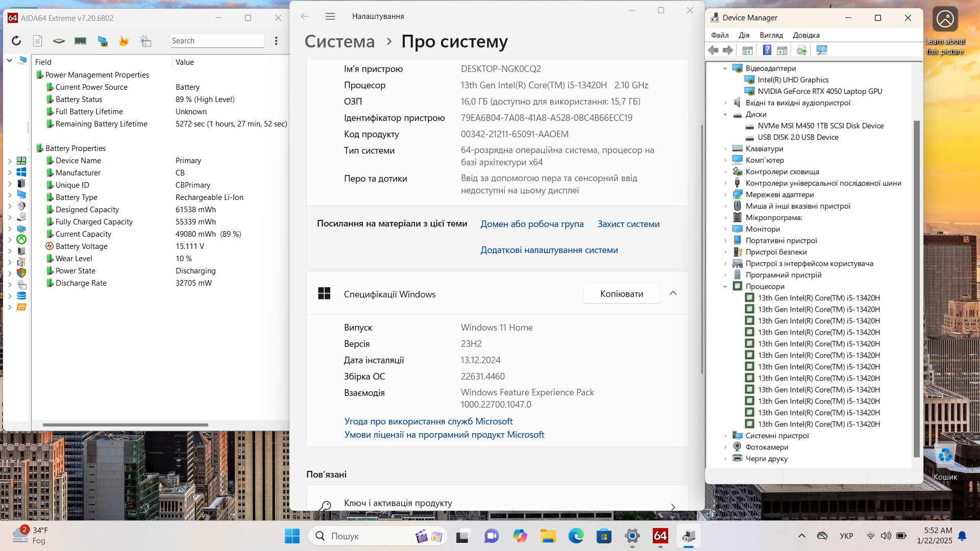Expand AIDA64 motherboard tree node arrow
This screenshot has height=551, width=980.
tap(9, 161)
